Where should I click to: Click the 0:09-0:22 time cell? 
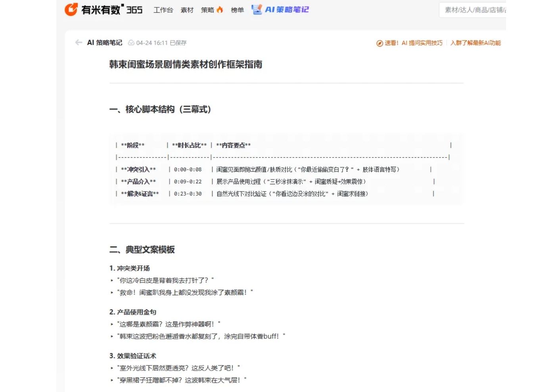point(188,182)
